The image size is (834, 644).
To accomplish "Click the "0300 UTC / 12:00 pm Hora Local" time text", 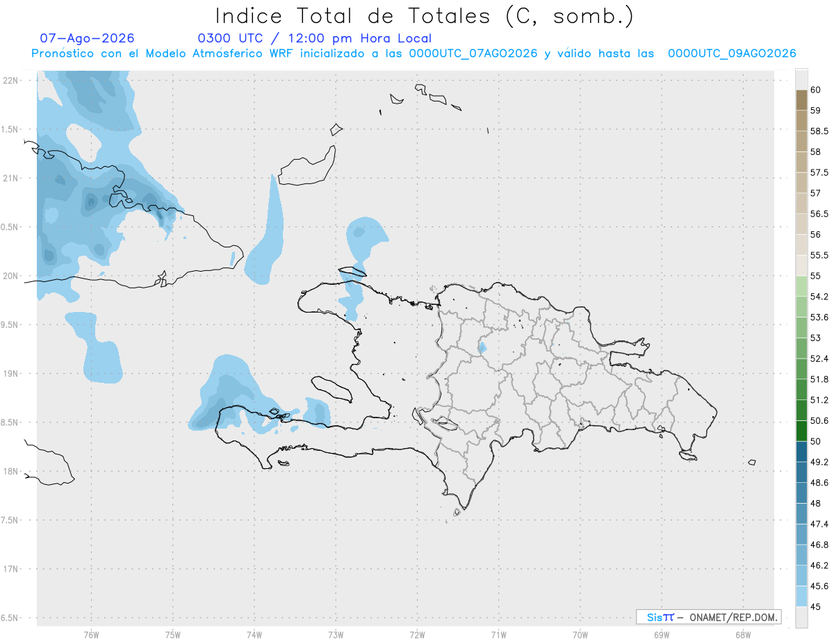I will coord(315,38).
